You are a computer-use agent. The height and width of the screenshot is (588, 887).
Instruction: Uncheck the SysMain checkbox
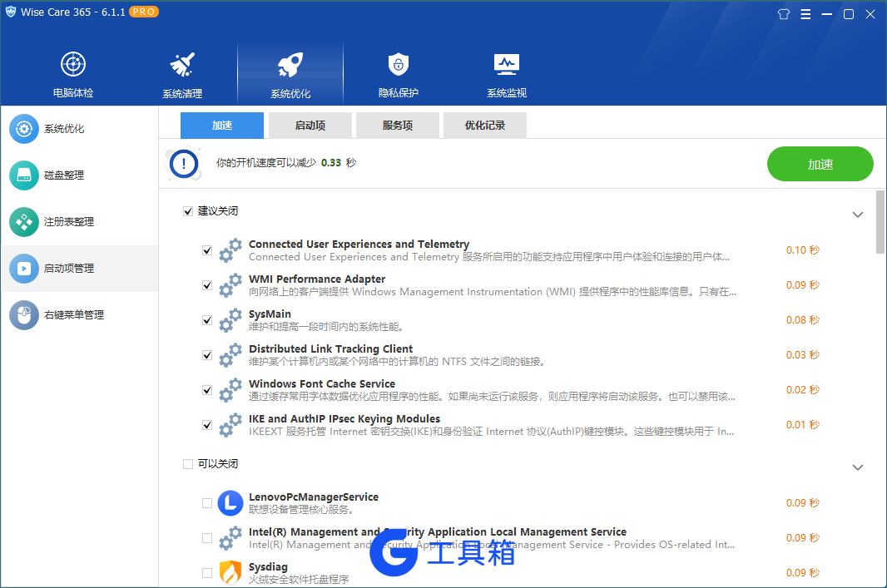pyautogui.click(x=207, y=320)
